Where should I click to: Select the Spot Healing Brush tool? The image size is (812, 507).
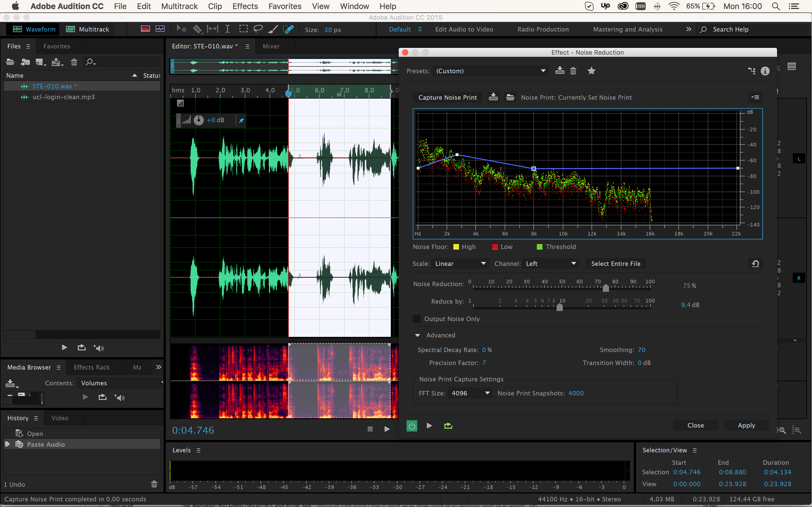tap(288, 29)
